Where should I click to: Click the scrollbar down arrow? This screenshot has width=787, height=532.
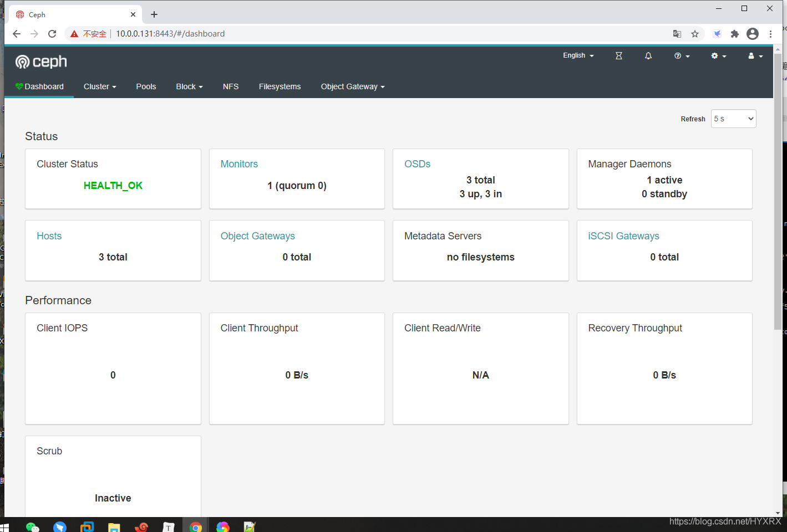778,513
